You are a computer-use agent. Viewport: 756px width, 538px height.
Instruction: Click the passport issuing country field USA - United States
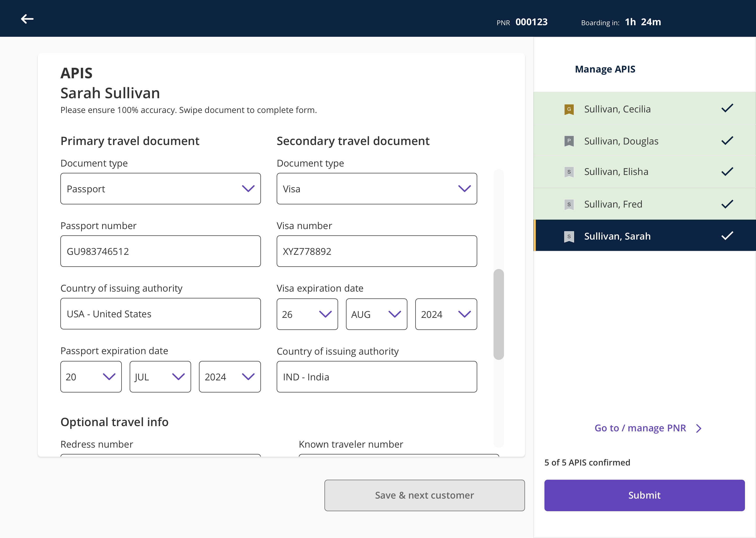[161, 314]
